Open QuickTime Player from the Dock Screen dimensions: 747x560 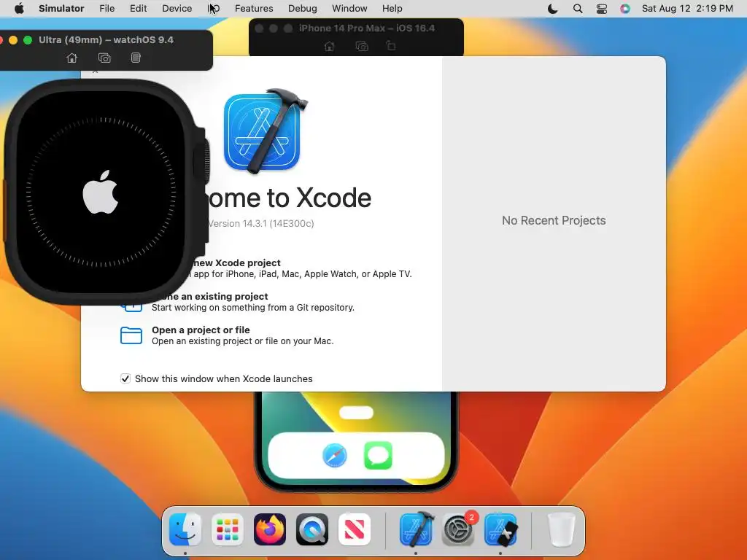pyautogui.click(x=312, y=529)
